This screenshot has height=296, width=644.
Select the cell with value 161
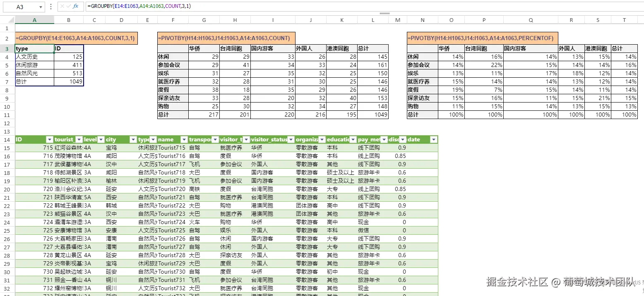click(373, 65)
